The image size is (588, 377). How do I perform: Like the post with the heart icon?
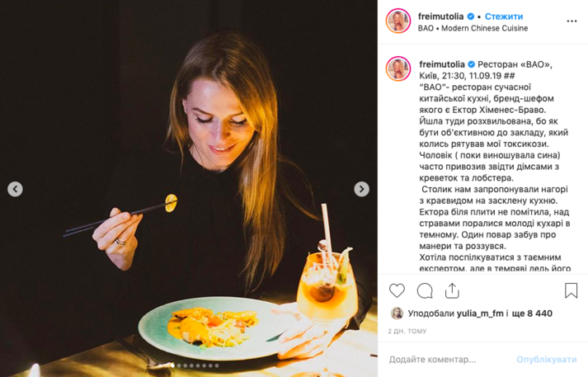pos(397,290)
